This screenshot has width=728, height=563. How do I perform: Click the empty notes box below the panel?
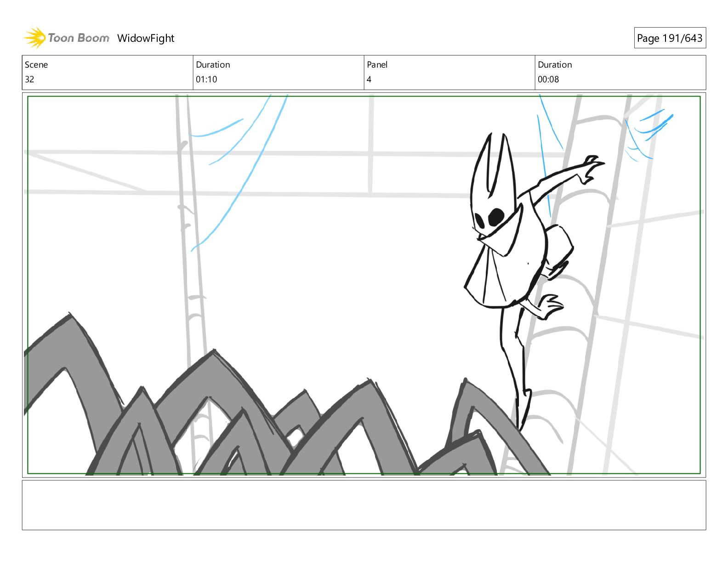coord(364,505)
